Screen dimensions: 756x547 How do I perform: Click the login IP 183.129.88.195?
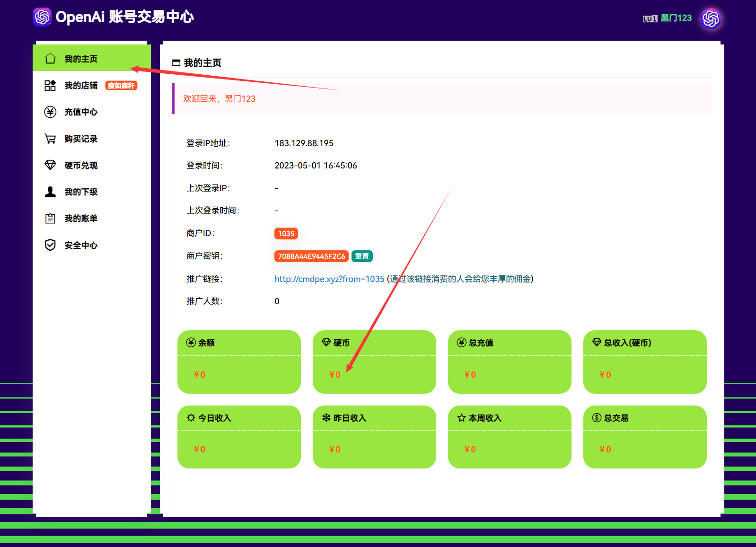click(x=304, y=143)
